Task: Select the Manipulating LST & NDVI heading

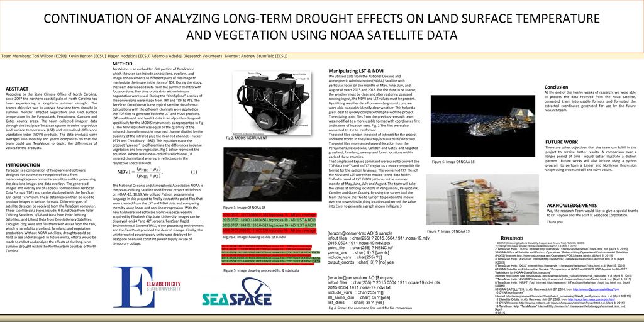Action: pyautogui.click(x=356, y=71)
